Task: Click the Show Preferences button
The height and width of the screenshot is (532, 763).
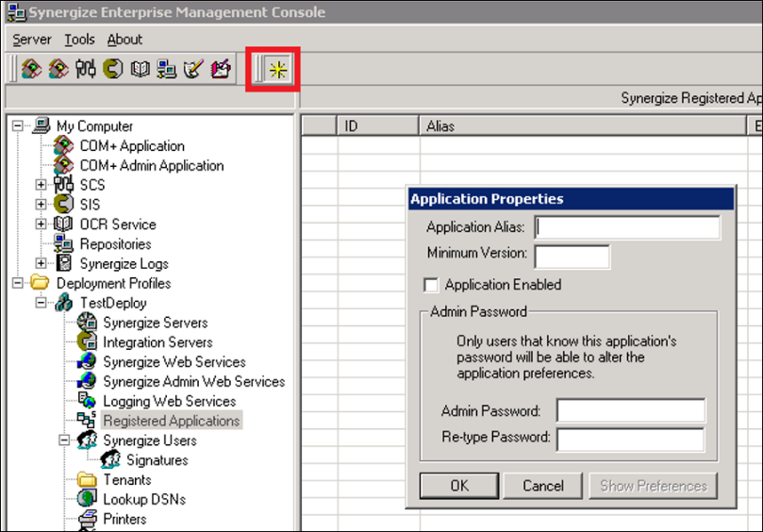Action: (653, 486)
